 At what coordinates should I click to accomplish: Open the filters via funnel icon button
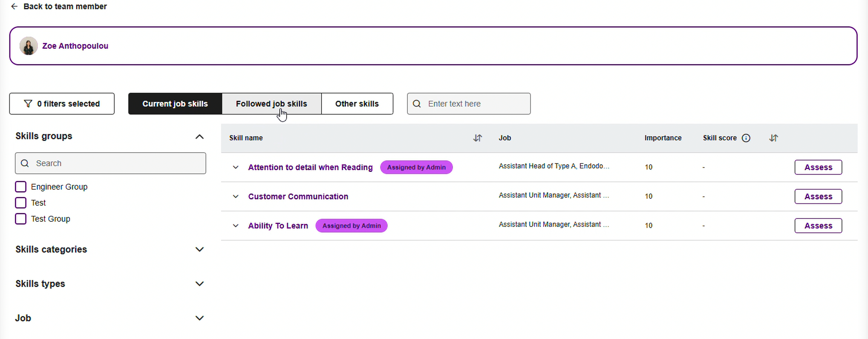click(62, 104)
